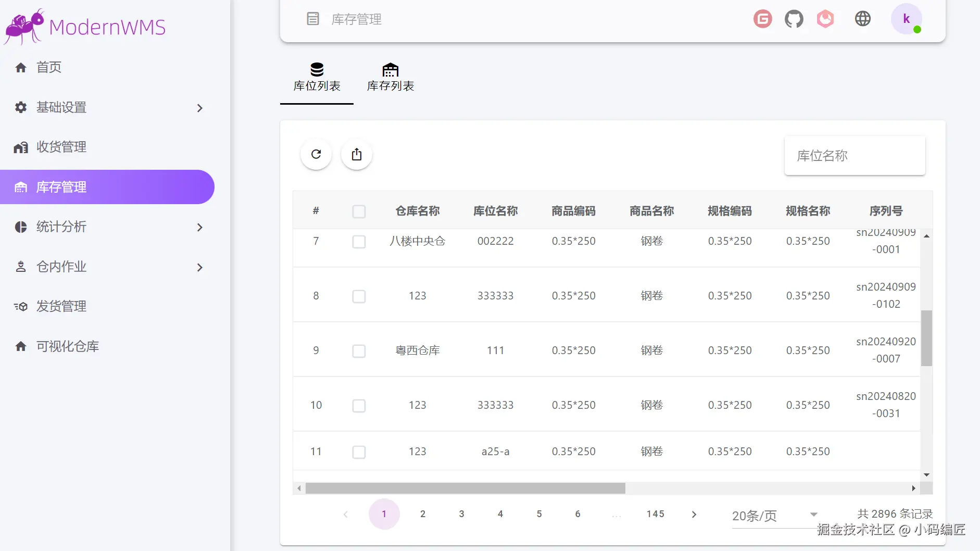Viewport: 980px width, 551px height.
Task: Expand the 仓内作业 submenu chevron
Action: pyautogui.click(x=200, y=267)
